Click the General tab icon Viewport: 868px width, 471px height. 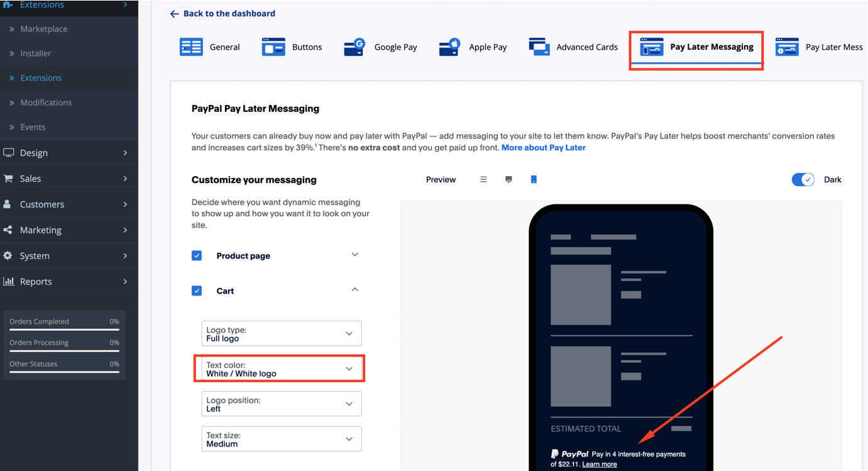tap(191, 47)
